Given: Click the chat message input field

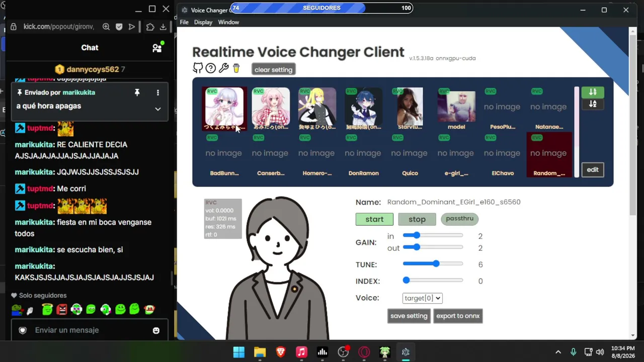Looking at the screenshot, I should [x=90, y=330].
